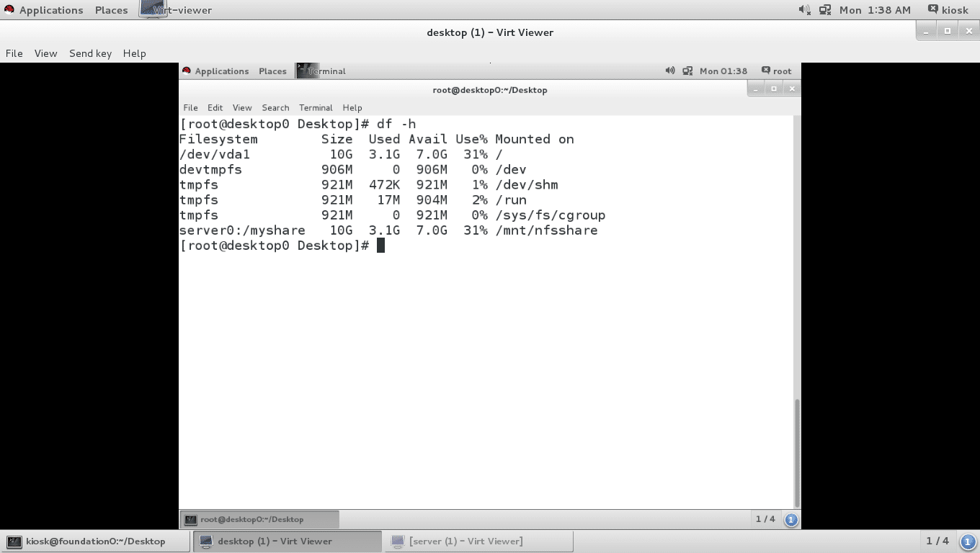Open Virt Viewer View menu

point(45,53)
